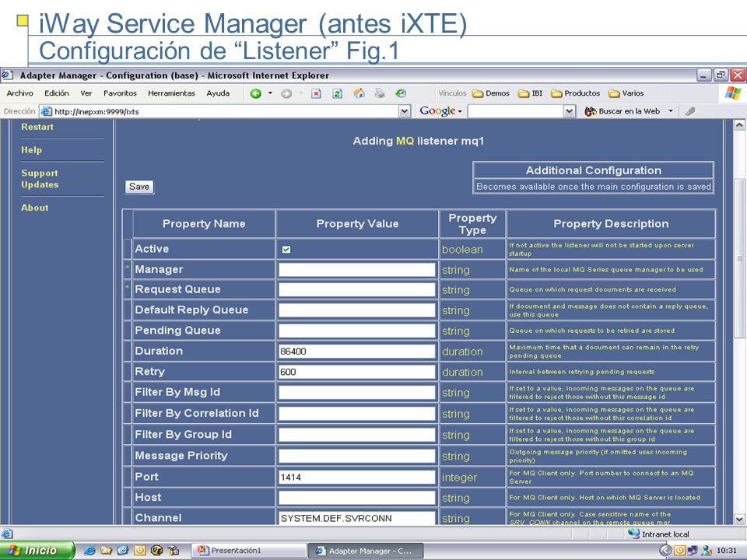
Task: Open the folder icon in quick launch
Action: click(x=106, y=551)
